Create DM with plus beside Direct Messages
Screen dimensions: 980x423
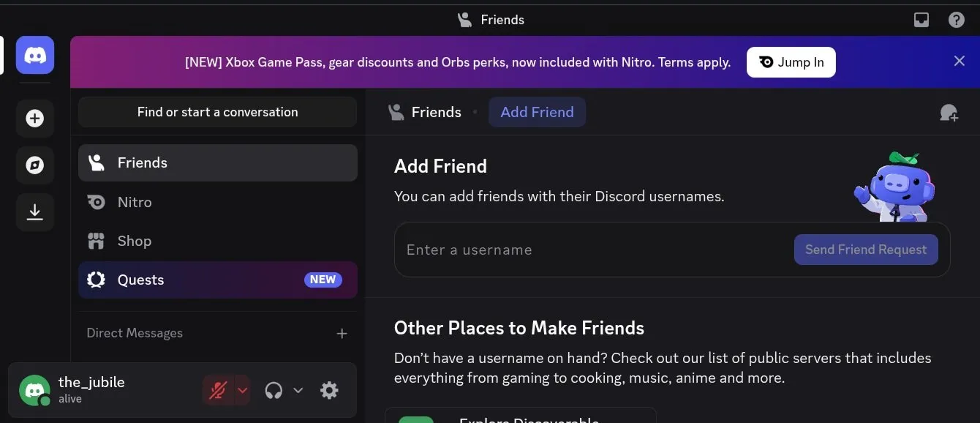point(342,334)
